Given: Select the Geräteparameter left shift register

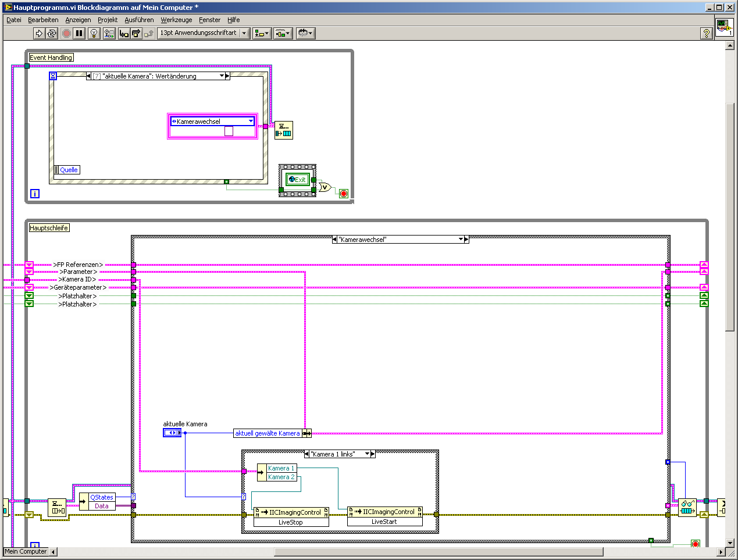Looking at the screenshot, I should pos(29,287).
